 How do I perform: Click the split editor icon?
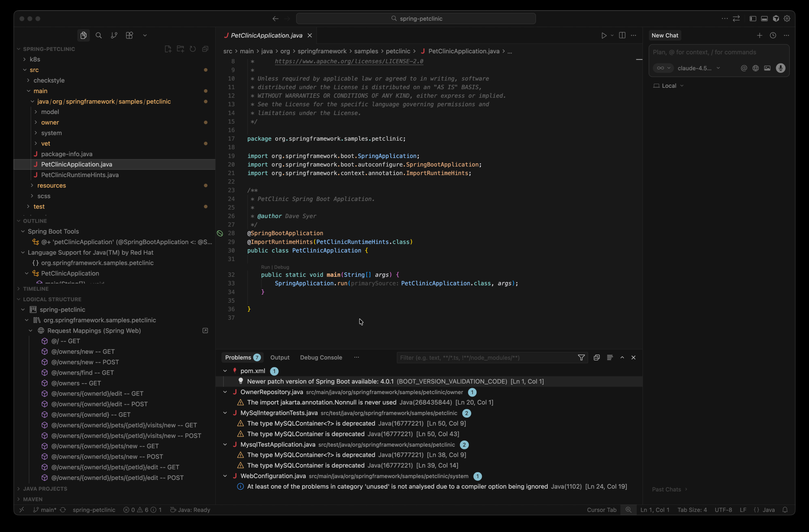622,36
